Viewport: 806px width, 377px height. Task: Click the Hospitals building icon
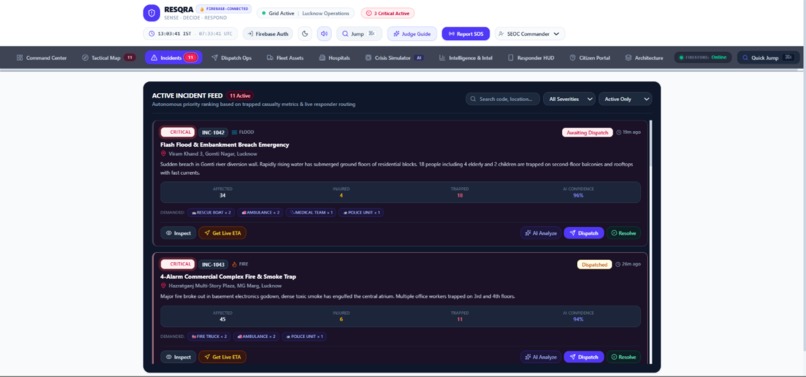[x=322, y=58]
